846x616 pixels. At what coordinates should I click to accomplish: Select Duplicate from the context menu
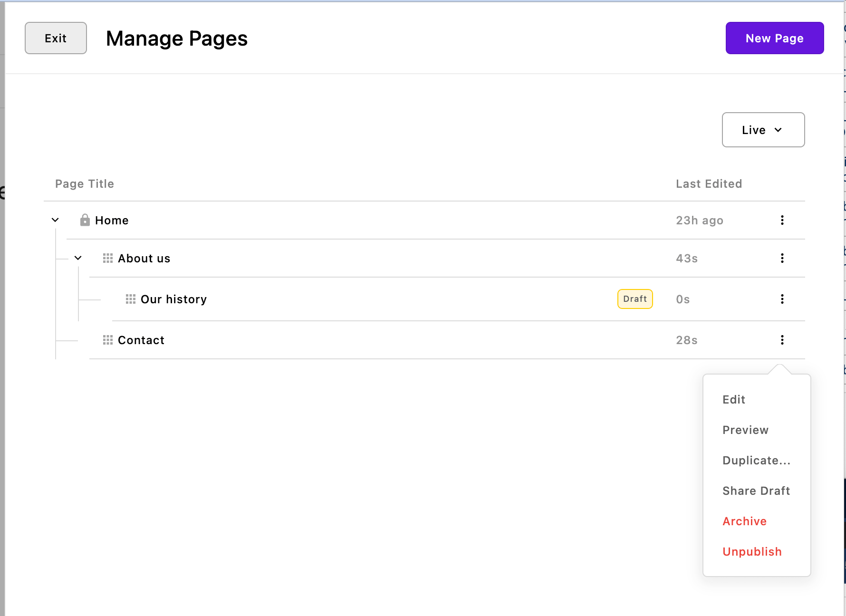point(757,460)
